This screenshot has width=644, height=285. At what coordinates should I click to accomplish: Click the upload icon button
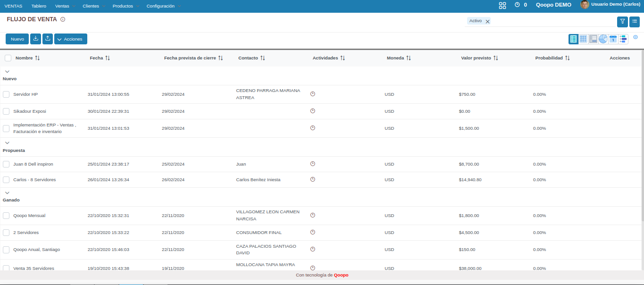[x=48, y=39]
